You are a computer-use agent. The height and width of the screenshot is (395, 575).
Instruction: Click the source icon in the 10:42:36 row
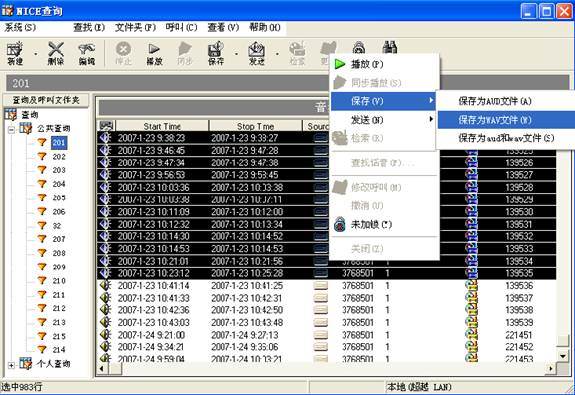point(321,310)
